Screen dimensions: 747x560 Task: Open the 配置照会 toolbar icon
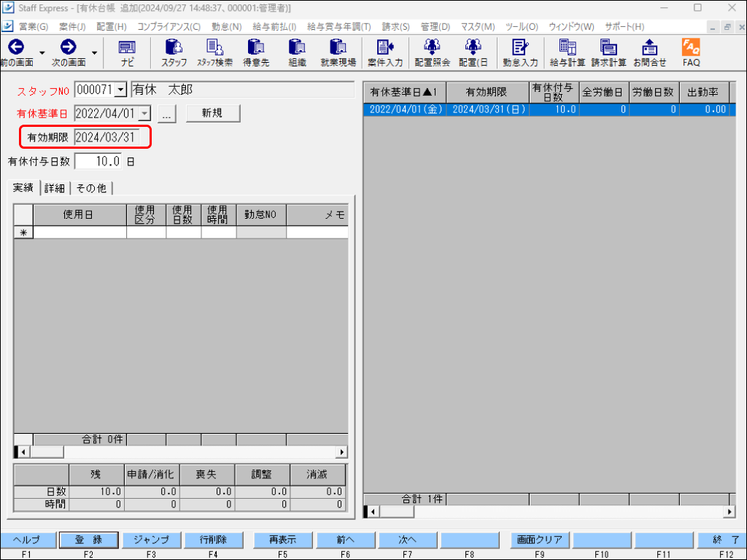[x=432, y=52]
